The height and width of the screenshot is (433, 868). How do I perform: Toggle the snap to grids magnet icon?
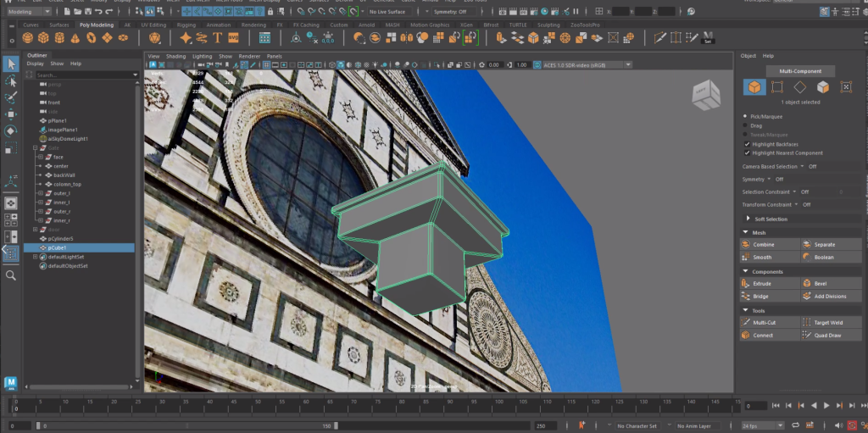pos(301,12)
